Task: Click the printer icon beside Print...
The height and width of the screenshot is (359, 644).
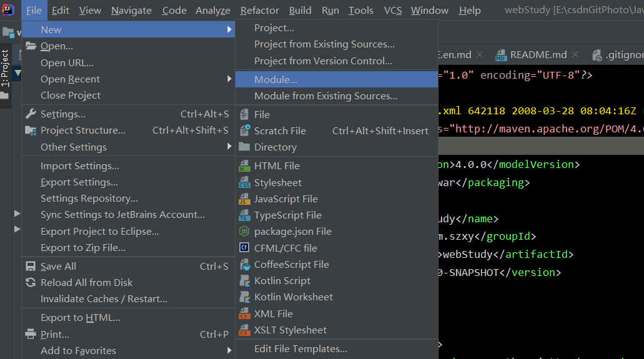Action: [31, 334]
